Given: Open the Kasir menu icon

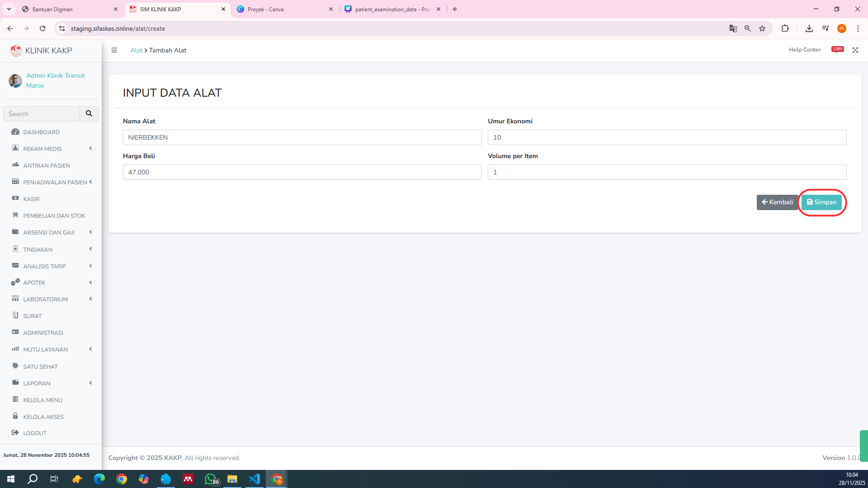Looking at the screenshot, I should (15, 198).
